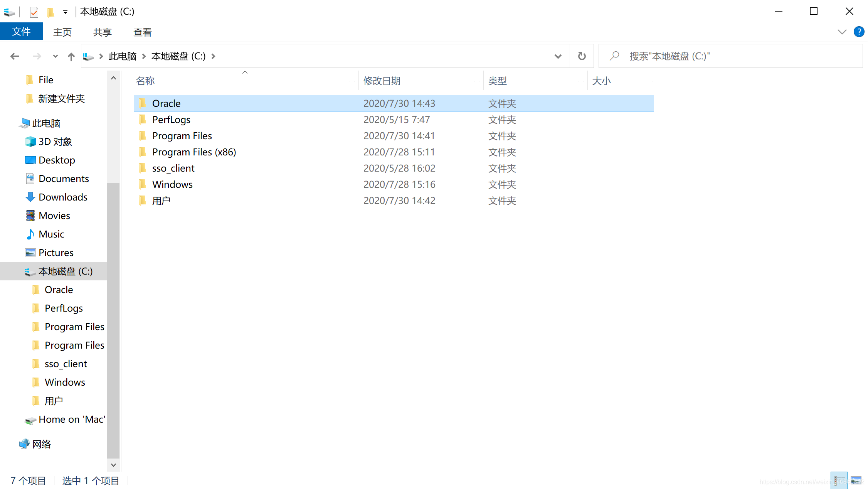Click the Properties quick access toolbar icon

(x=34, y=12)
